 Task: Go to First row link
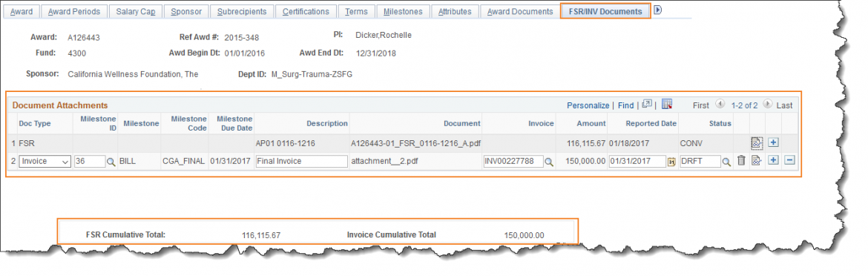click(x=701, y=105)
